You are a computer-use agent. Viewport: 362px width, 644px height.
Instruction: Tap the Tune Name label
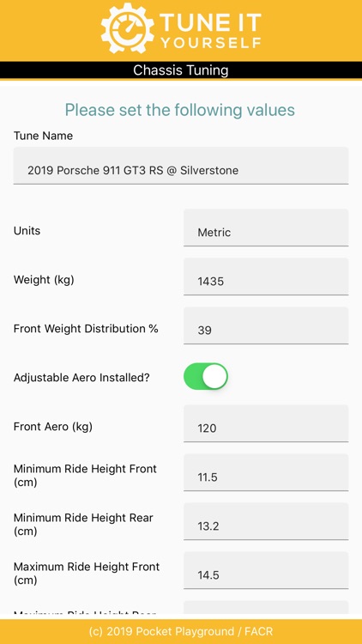click(43, 136)
